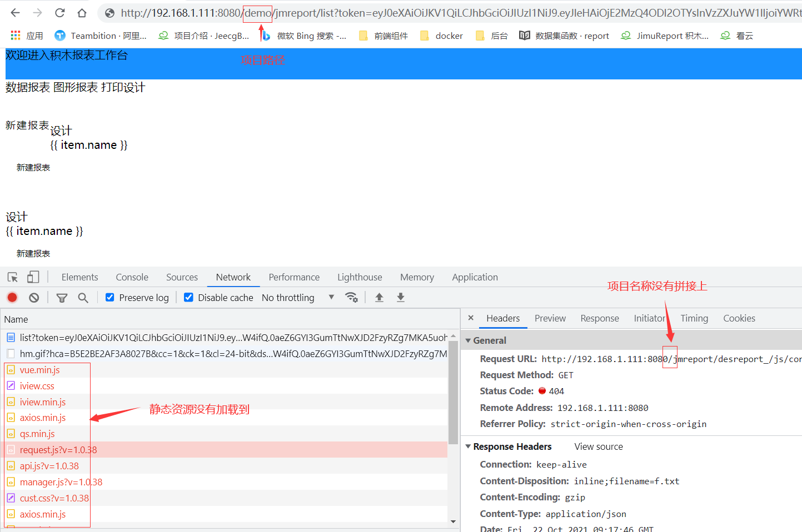Open the 后台 bookmark folder
The height and width of the screenshot is (532, 802).
[x=492, y=36]
